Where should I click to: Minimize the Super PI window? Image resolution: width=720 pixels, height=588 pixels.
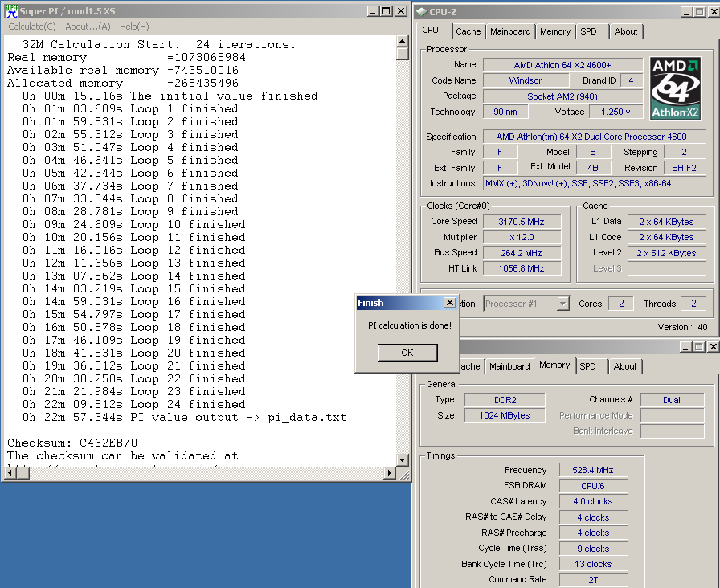[x=374, y=11]
